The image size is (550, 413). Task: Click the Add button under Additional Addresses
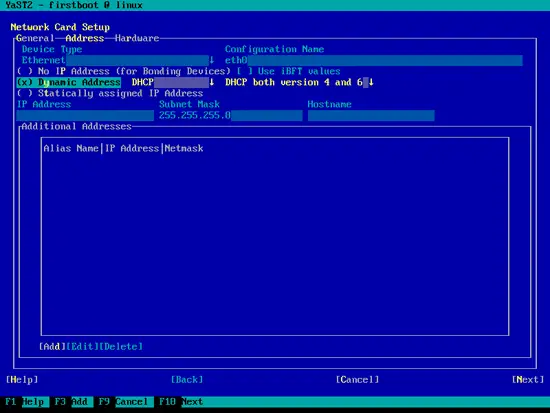click(52, 347)
